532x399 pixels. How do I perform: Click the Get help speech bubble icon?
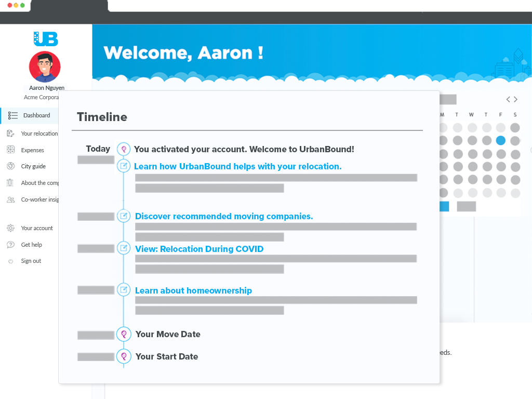tap(10, 245)
